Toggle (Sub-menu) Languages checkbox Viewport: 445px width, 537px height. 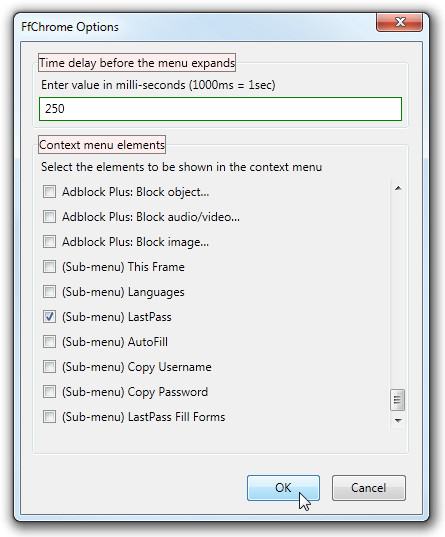49,291
